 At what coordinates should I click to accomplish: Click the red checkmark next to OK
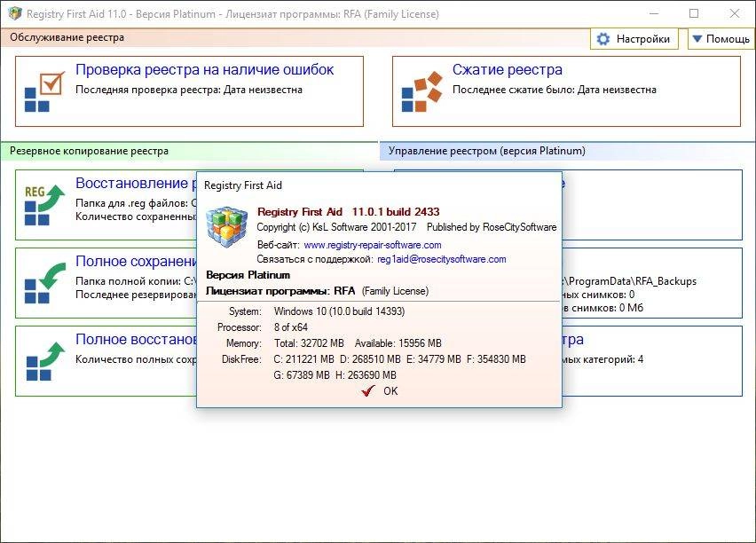(368, 390)
